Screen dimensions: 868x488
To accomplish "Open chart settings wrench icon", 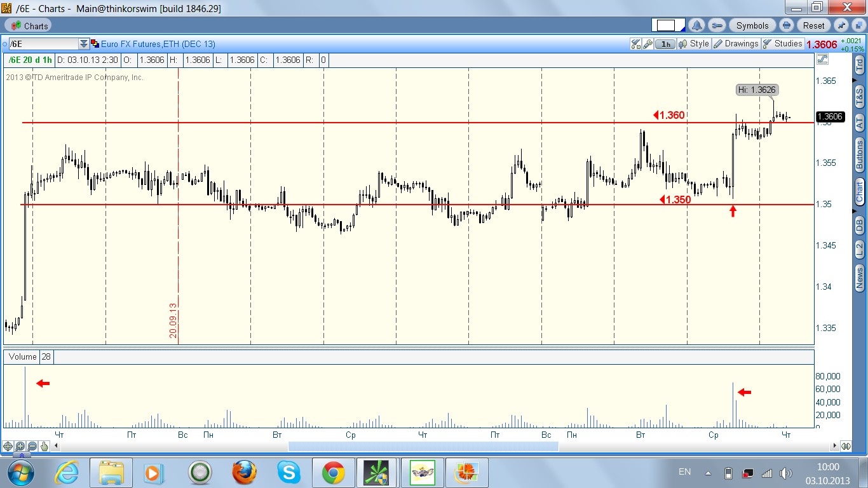I will 648,44.
